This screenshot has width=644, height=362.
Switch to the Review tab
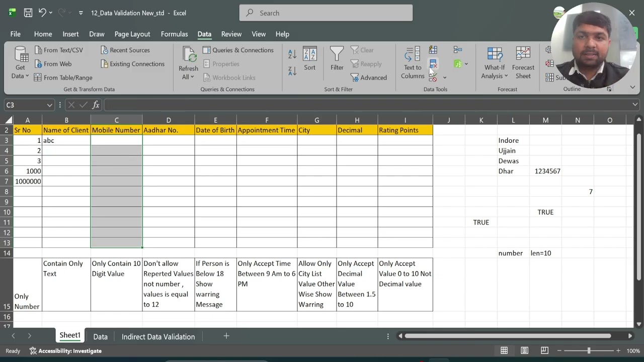point(231,34)
